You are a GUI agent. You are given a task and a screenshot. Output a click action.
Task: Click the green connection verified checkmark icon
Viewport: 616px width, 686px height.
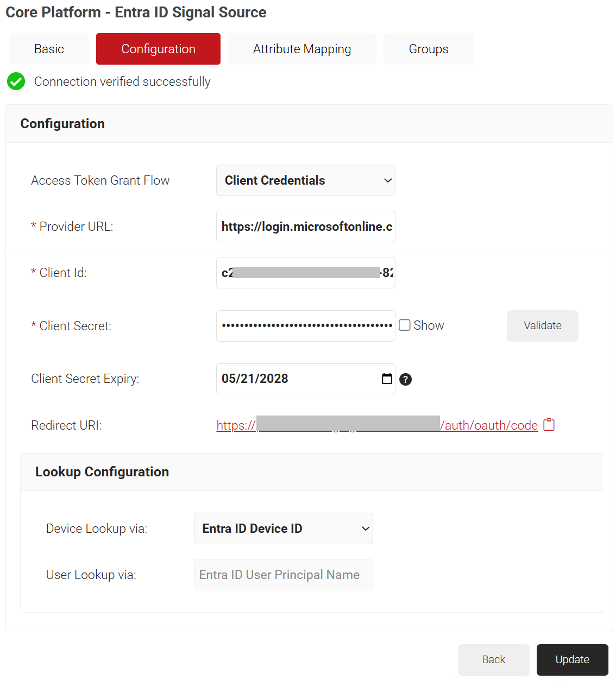(x=16, y=81)
